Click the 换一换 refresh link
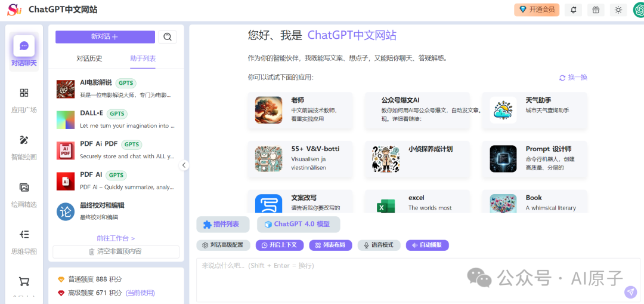 573,77
